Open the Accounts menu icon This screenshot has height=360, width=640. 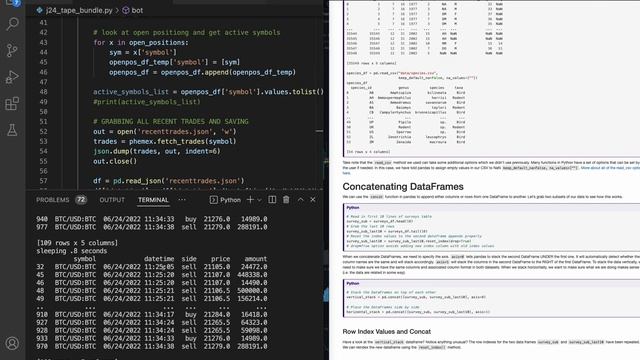(12, 343)
